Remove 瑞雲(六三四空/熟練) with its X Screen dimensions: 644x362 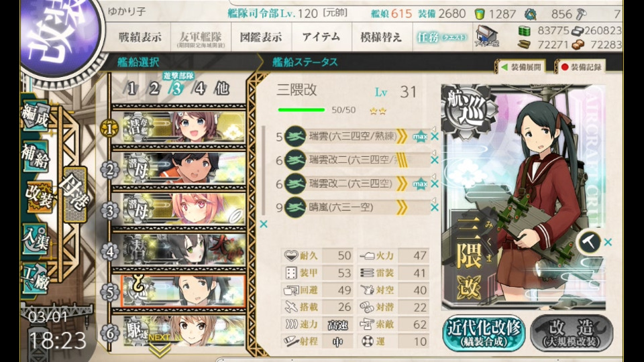tap(435, 137)
